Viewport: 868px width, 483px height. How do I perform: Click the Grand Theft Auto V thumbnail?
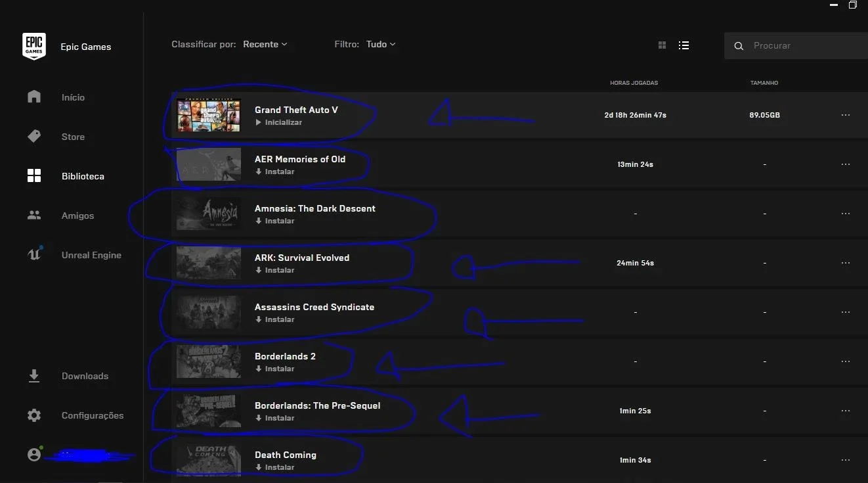tap(209, 115)
